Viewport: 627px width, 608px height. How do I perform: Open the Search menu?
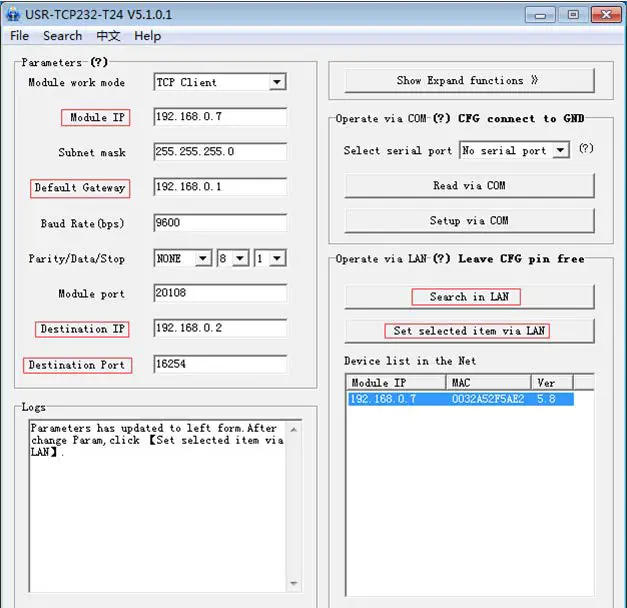62,36
